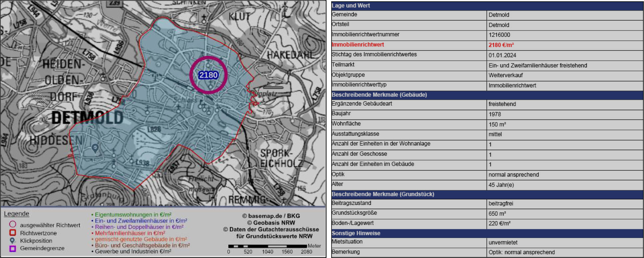This screenshot has width=644, height=258.
Task: Click the basemap.de / BKG credit text
Action: coord(271,216)
